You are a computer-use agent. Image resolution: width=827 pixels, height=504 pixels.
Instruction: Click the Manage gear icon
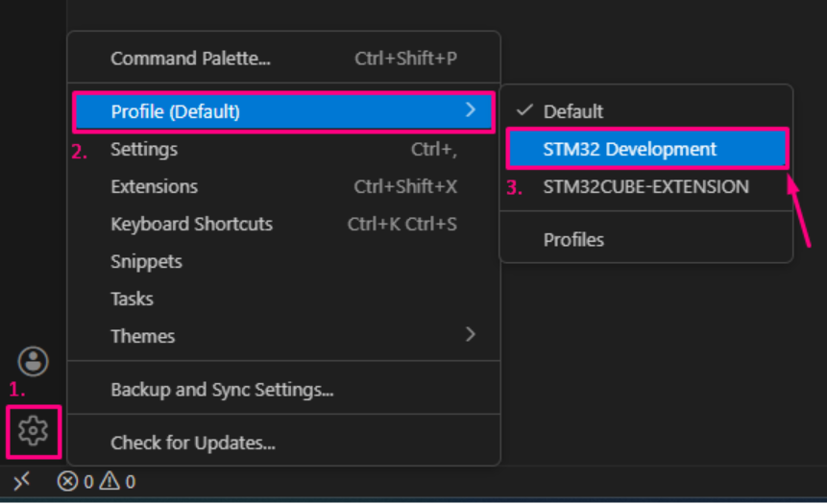pos(34,431)
